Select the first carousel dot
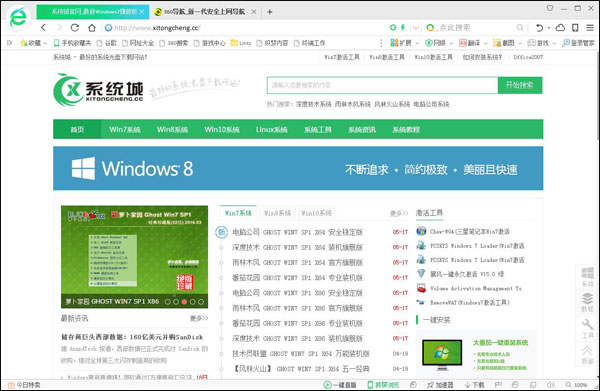Image resolution: width=600 pixels, height=391 pixels. click(167, 302)
